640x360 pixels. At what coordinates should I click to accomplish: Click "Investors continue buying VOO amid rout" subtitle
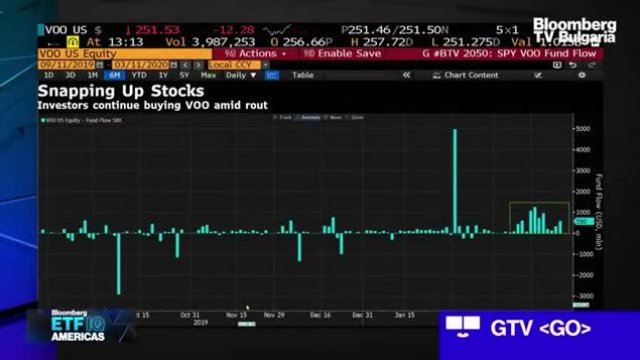click(x=153, y=105)
